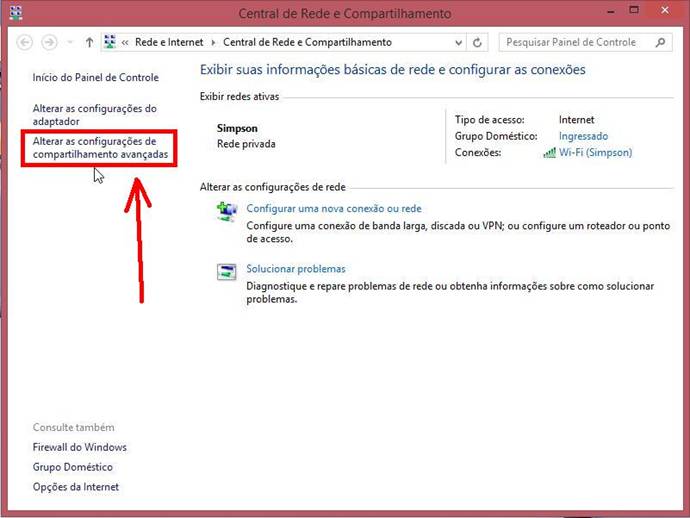Refresh the Control Panel page
The image size is (690, 518).
point(478,43)
